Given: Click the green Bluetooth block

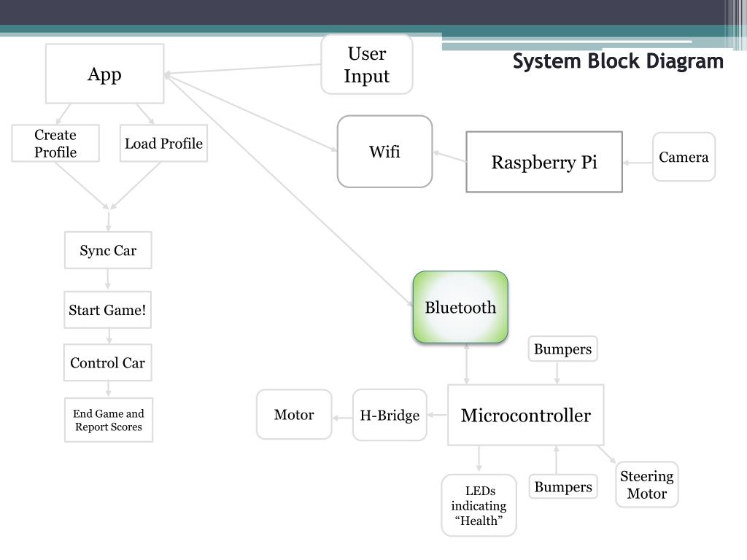Looking at the screenshot, I should (460, 307).
